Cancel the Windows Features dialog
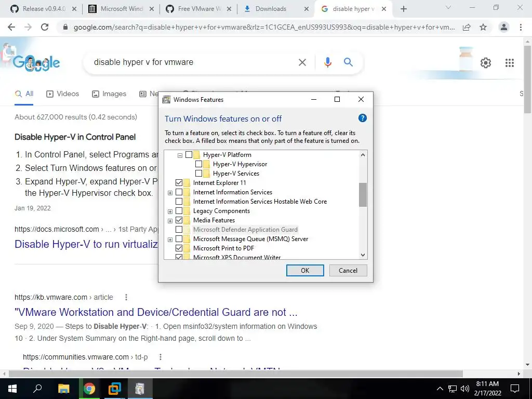The height and width of the screenshot is (399, 532). tap(348, 270)
